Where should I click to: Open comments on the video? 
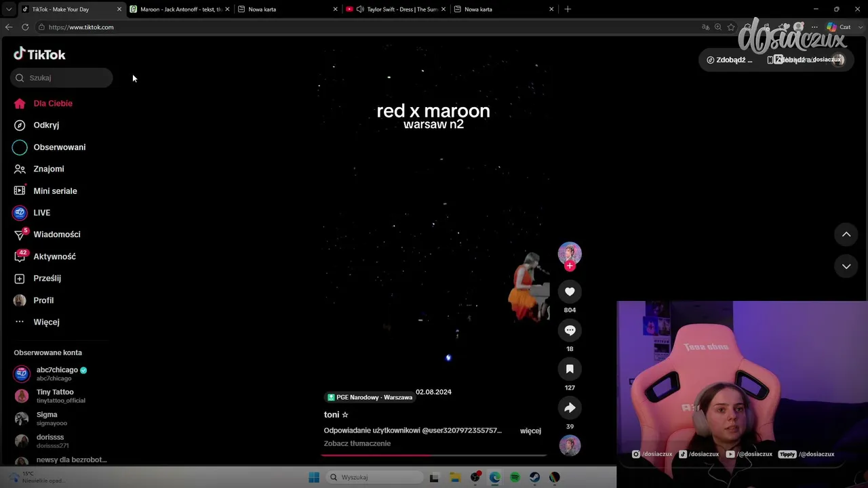[x=570, y=330]
